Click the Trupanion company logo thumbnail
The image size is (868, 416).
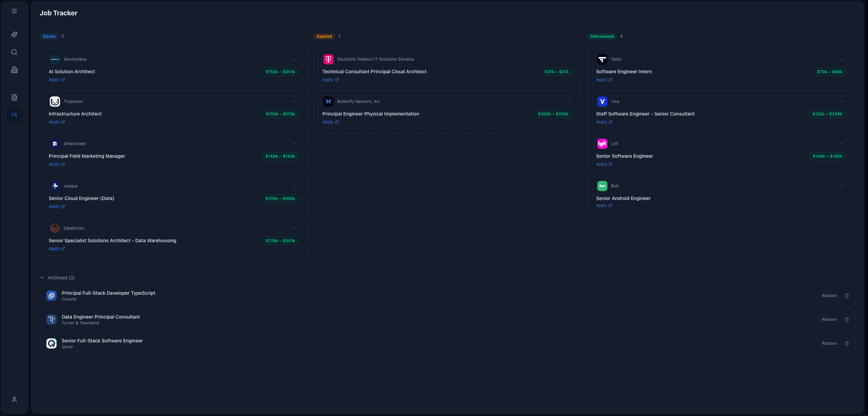tap(55, 102)
